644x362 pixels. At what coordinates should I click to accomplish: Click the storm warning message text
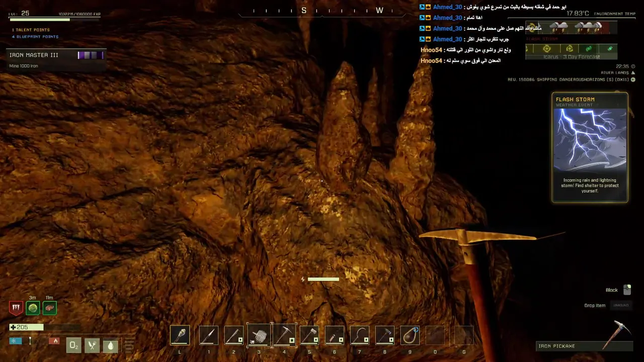[590, 186]
